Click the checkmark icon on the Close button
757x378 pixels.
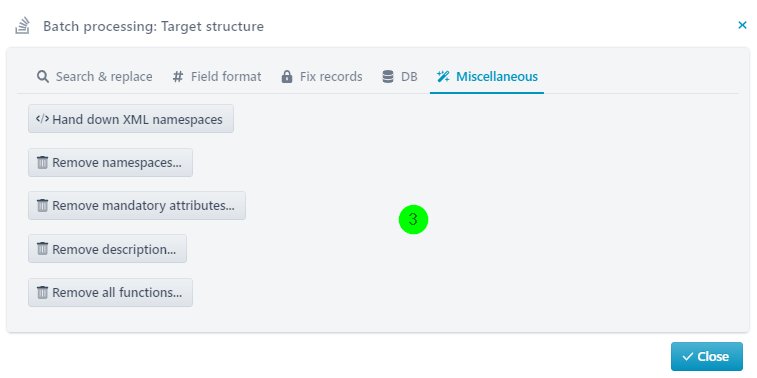coord(687,357)
